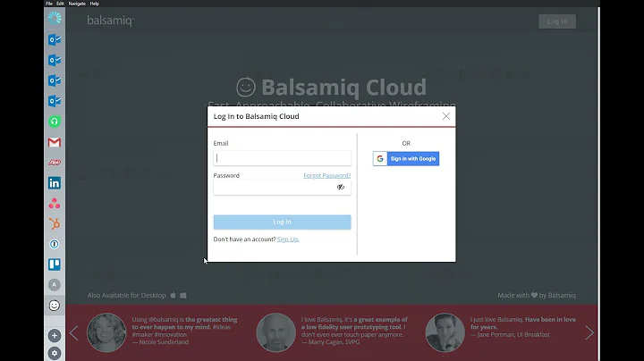
Task: Open the green headset app in sidebar
Action: (x=55, y=122)
